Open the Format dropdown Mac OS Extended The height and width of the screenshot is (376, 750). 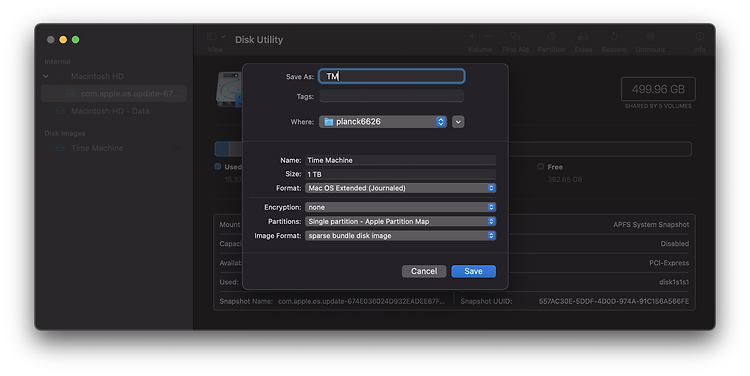pyautogui.click(x=400, y=188)
